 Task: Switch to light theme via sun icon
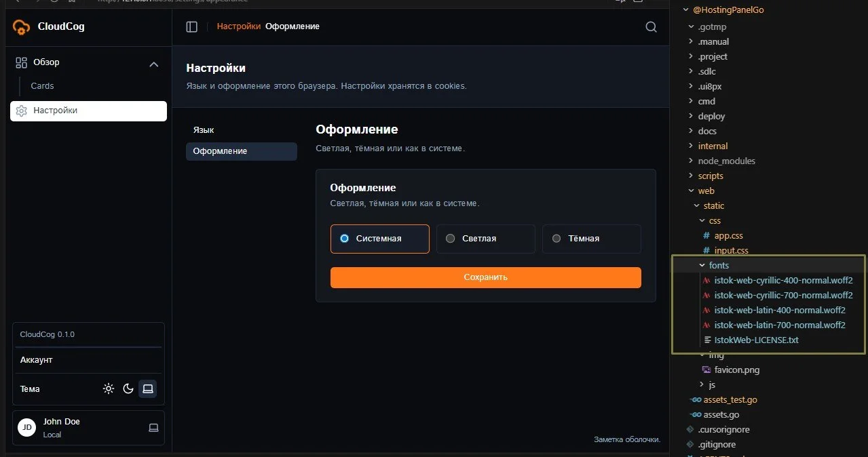(109, 389)
